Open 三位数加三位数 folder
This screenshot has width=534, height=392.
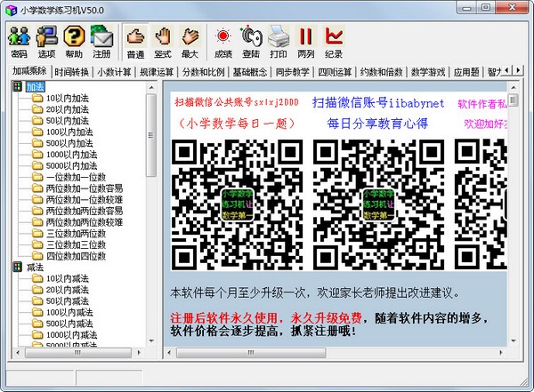click(x=69, y=244)
